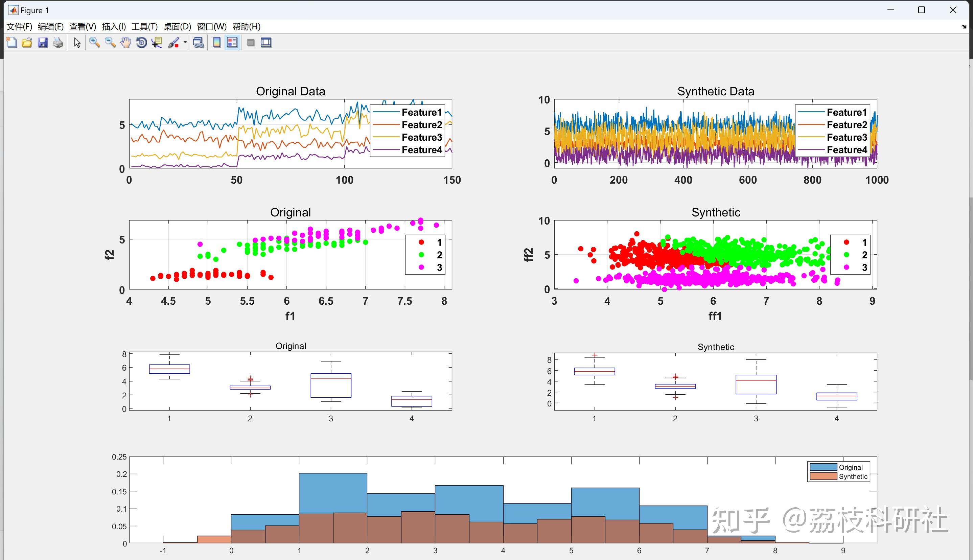Open the 工具(T) Tools menu
The width and height of the screenshot is (973, 560).
pyautogui.click(x=145, y=26)
